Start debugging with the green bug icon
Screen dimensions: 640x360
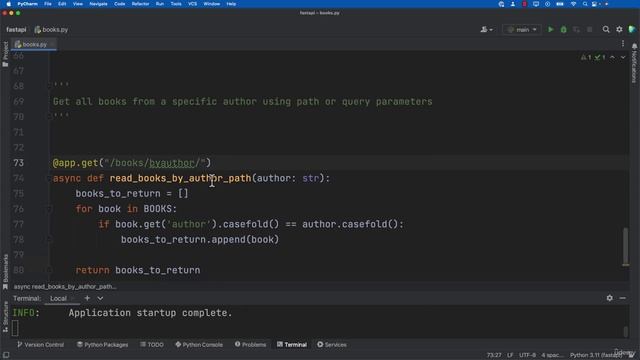(564, 29)
